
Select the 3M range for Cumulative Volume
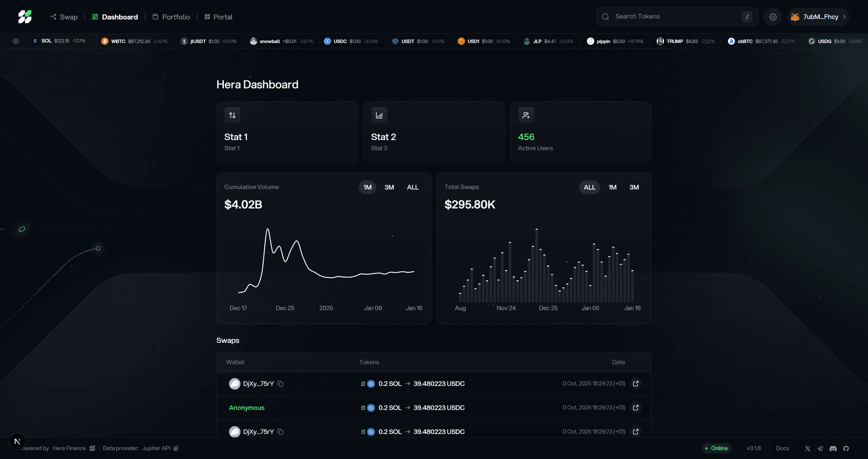pos(389,187)
